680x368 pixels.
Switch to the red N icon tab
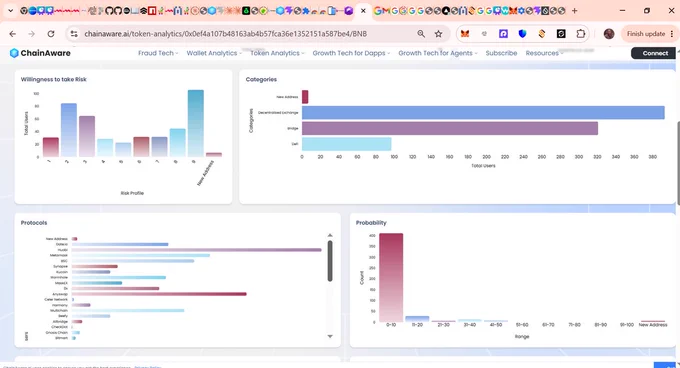pos(152,11)
